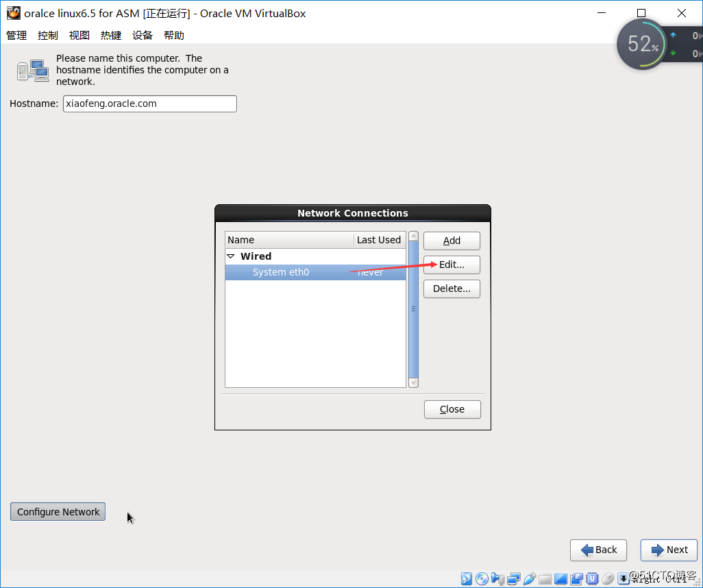703x588 pixels.
Task: Close the Network Connections dialog
Action: coord(452,409)
